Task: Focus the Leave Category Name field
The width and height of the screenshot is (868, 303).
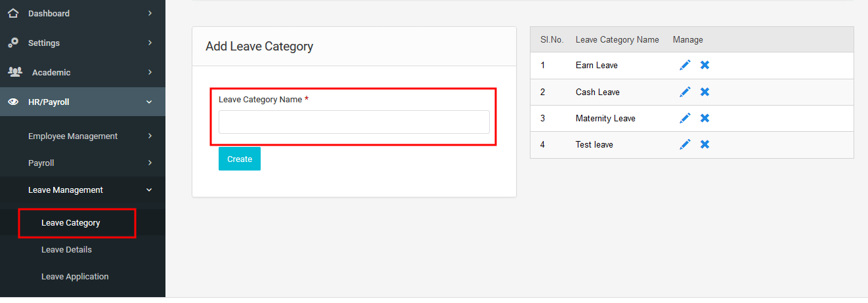Action: tap(354, 122)
